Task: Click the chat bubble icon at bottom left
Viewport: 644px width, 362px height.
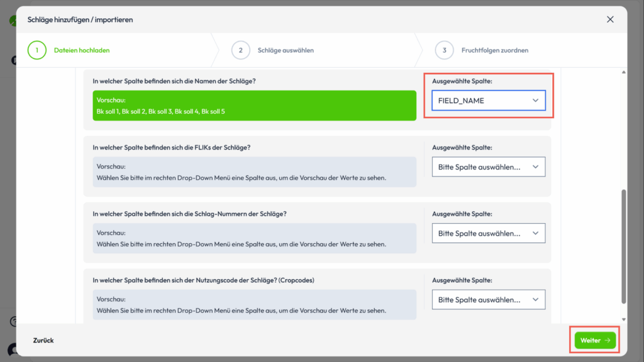Action: [x=11, y=349]
